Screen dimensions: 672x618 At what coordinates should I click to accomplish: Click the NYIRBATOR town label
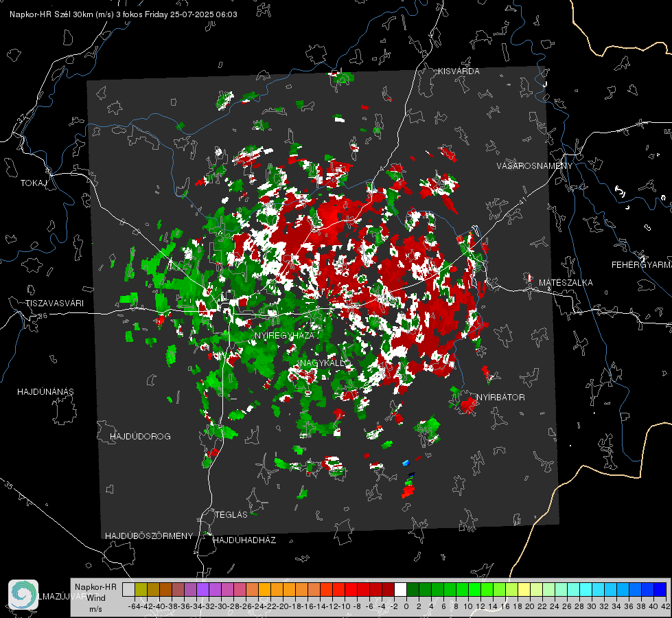click(x=500, y=398)
